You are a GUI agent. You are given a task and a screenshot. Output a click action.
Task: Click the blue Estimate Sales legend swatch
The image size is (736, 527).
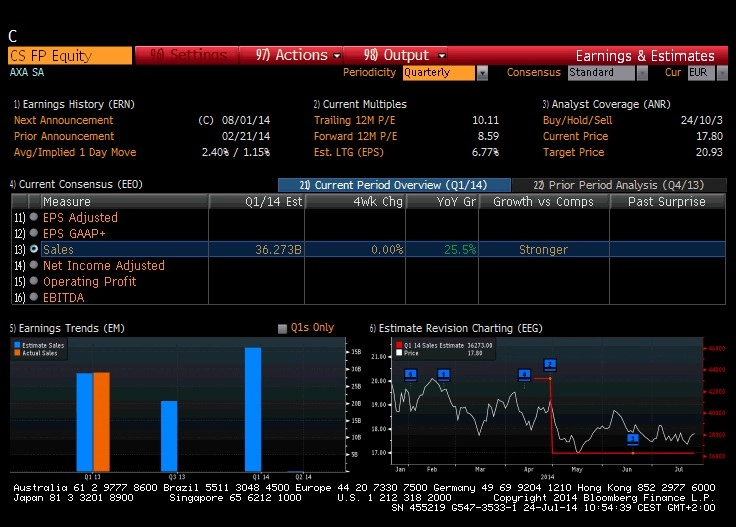click(x=17, y=345)
